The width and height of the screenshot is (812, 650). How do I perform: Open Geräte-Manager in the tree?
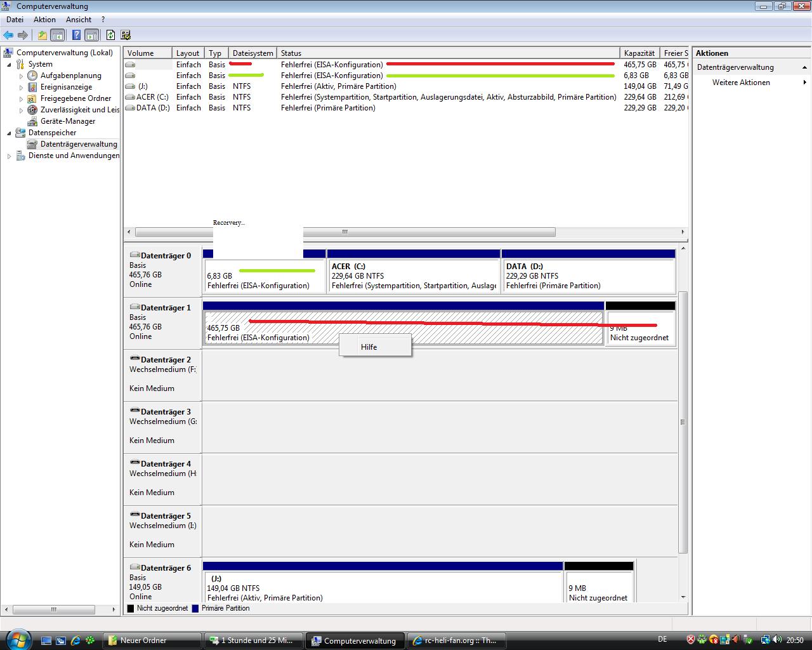(x=67, y=121)
